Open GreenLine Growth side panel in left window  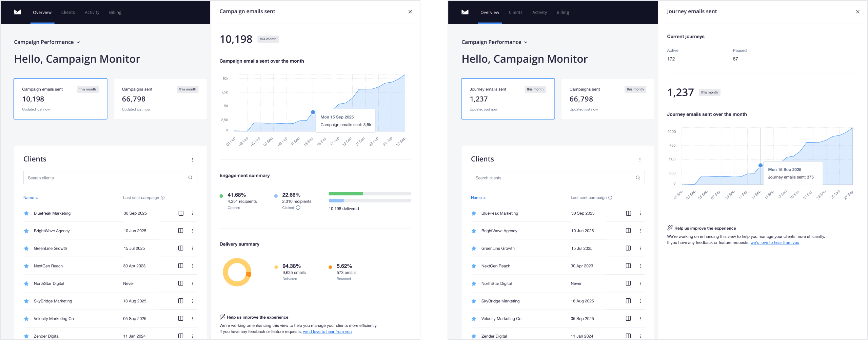(181, 248)
